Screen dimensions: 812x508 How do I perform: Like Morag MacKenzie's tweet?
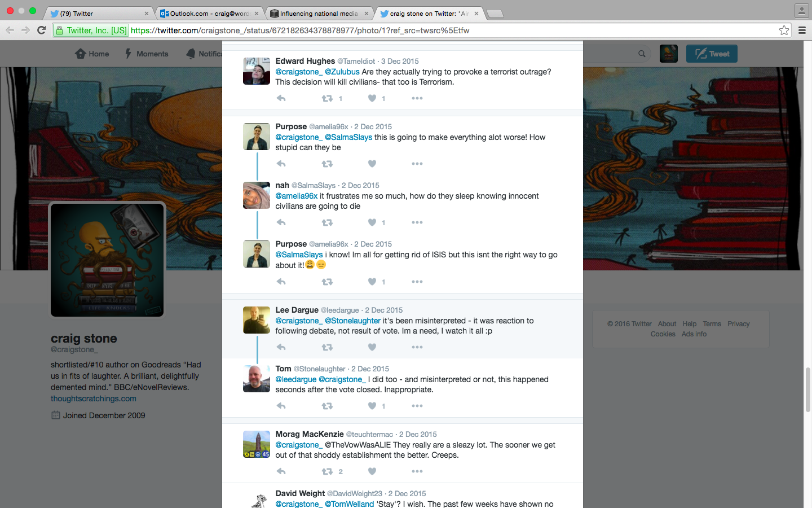pos(372,471)
